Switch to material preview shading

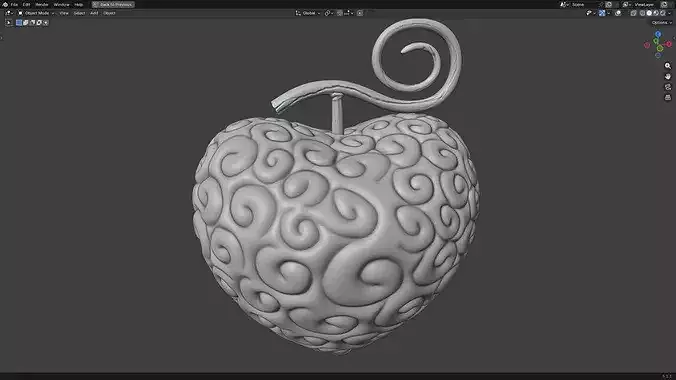(x=656, y=13)
